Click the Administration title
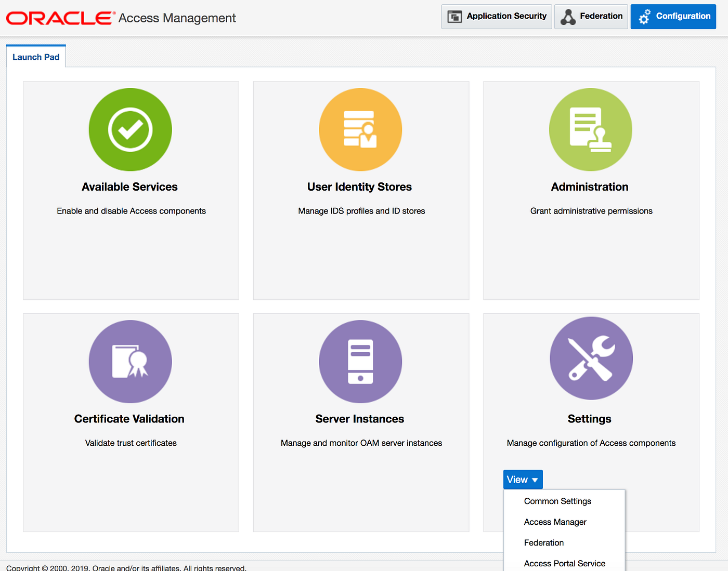The image size is (728, 571). 590,187
